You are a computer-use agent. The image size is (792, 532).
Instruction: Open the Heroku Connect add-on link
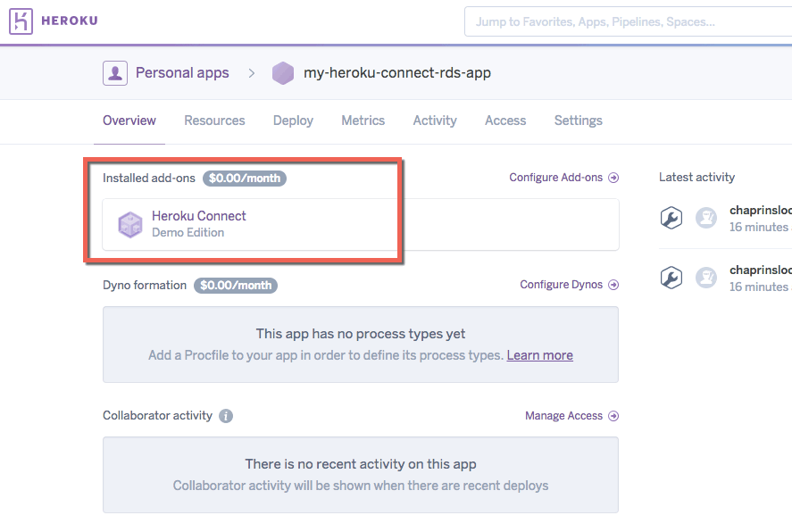tap(199, 216)
